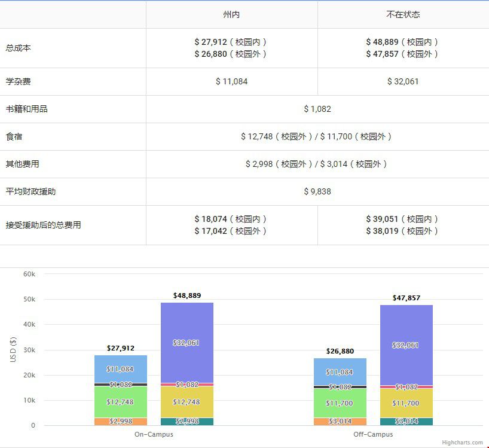The height and width of the screenshot is (448, 489).
Task: Select the 不在状态 column header
Action: click(403, 14)
